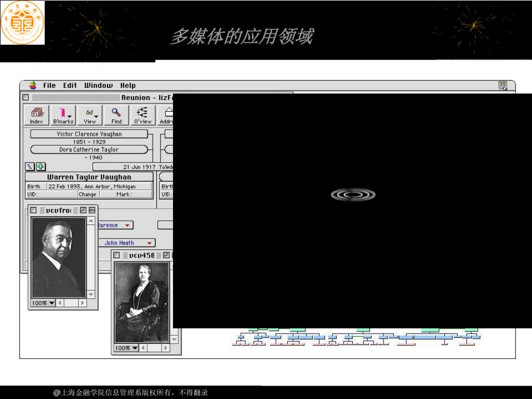Click close box of the vcvfro window
This screenshot has height=399, width=532.
(33, 210)
